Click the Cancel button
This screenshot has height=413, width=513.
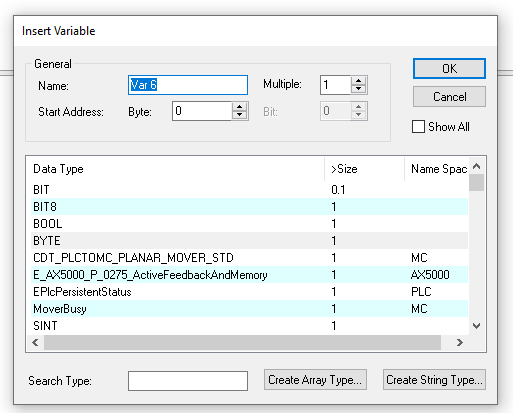pyautogui.click(x=449, y=97)
